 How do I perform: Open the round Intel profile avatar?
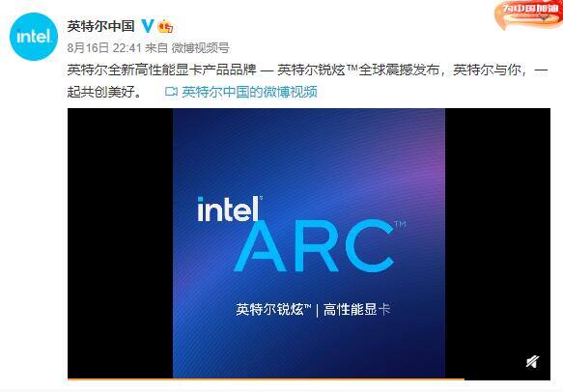[34, 37]
